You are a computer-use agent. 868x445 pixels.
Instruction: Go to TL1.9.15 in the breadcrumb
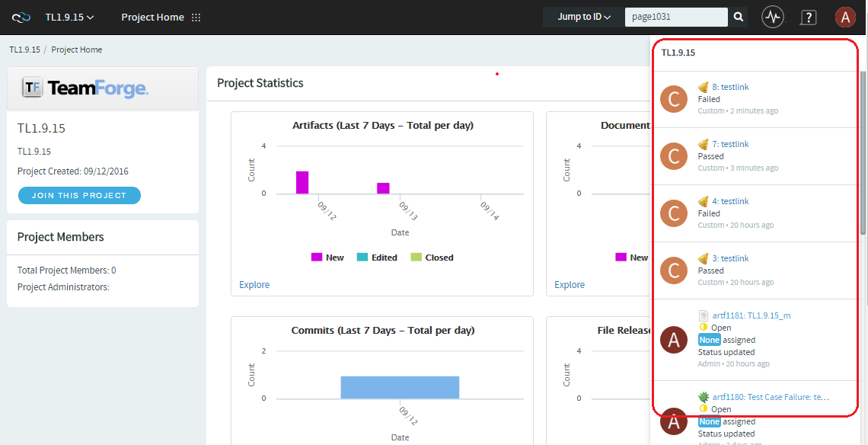[25, 50]
